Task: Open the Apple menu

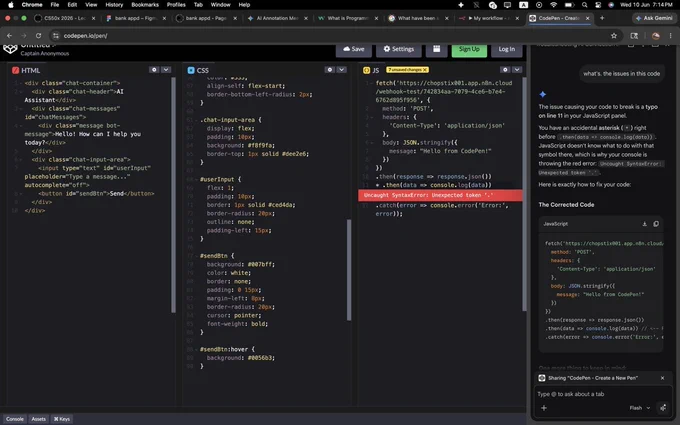Action: pyautogui.click(x=11, y=5)
